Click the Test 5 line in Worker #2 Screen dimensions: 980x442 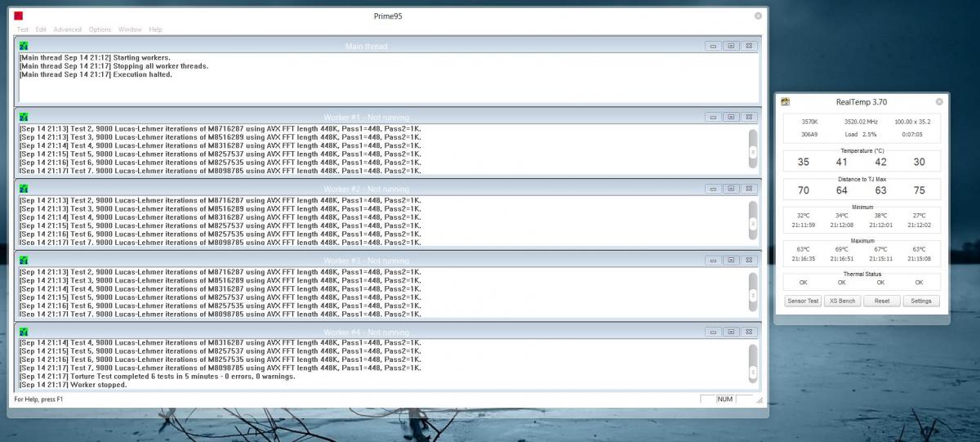coord(220,225)
